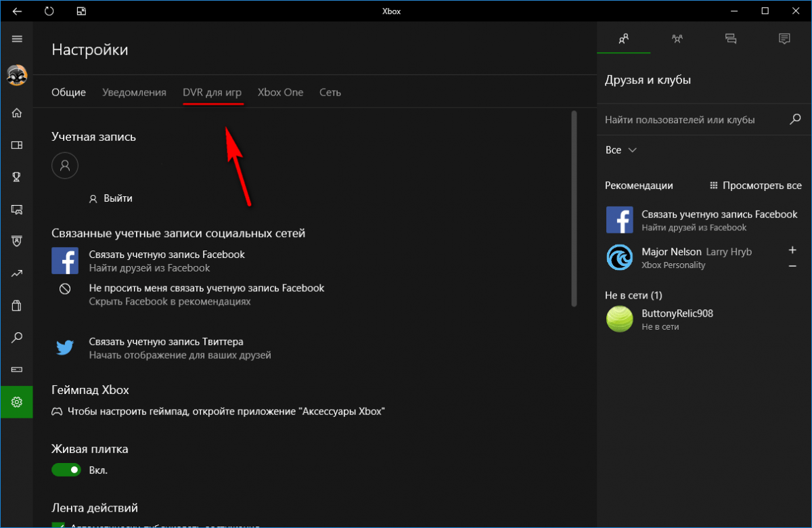Viewport: 812px width, 528px height.
Task: Switch to the Общие tab
Action: (x=68, y=92)
